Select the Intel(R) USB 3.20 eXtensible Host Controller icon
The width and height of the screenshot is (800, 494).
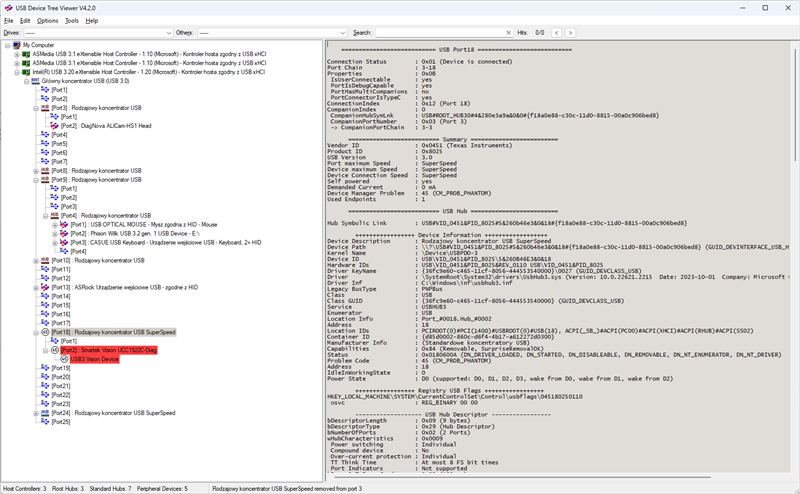26,72
